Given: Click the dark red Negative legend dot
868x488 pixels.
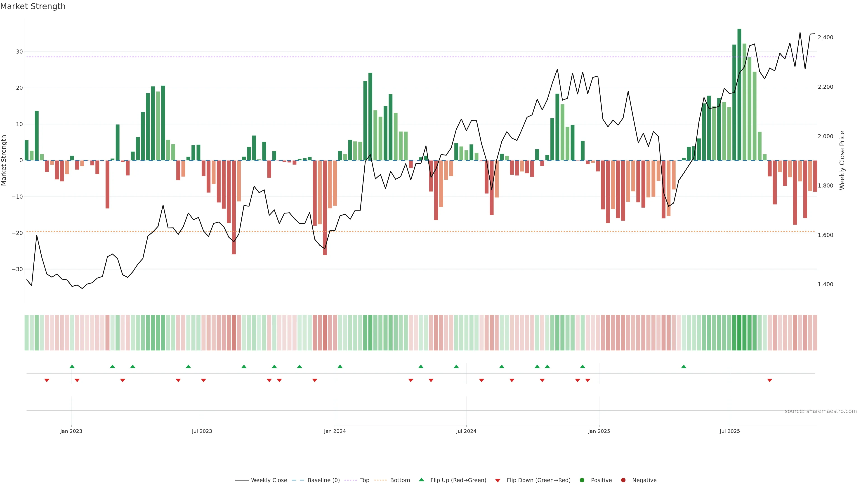Looking at the screenshot, I should tap(623, 480).
